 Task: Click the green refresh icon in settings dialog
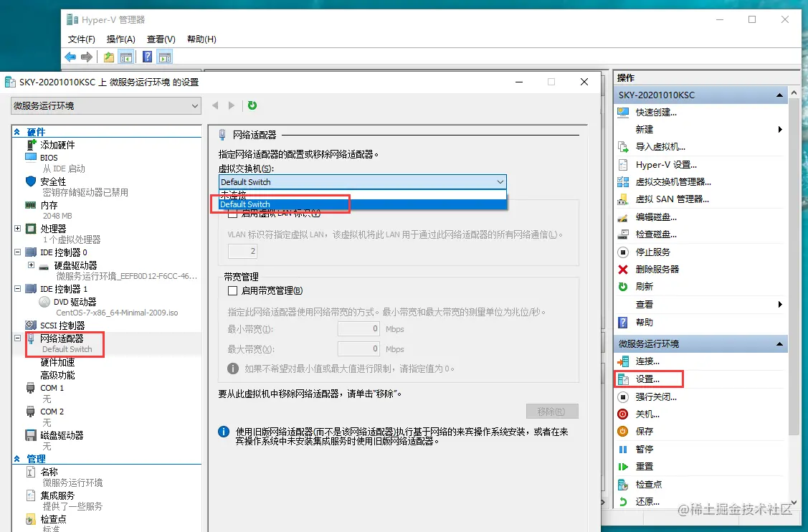point(252,105)
